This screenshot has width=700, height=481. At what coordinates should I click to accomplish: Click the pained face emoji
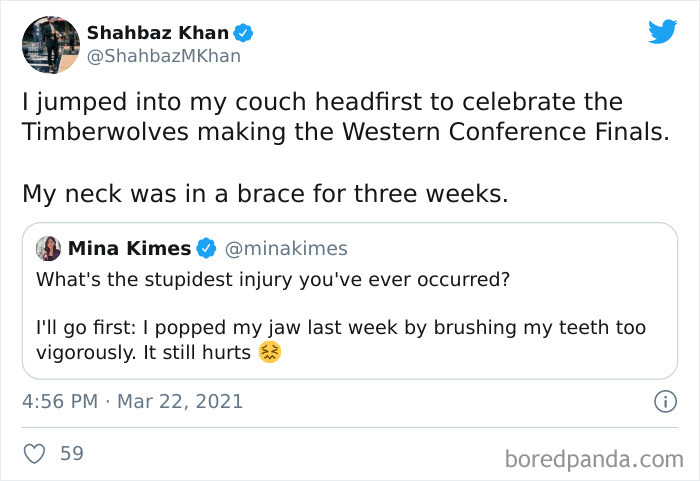[x=269, y=352]
